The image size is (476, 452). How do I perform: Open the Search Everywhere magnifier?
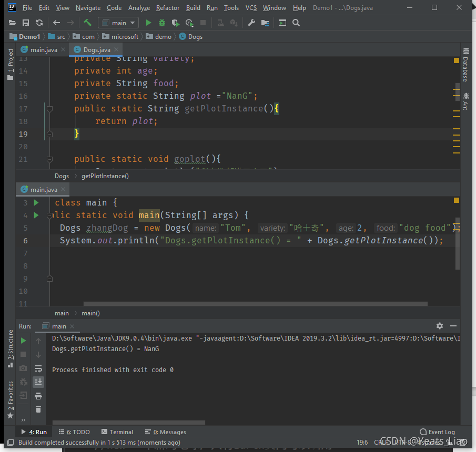(296, 23)
